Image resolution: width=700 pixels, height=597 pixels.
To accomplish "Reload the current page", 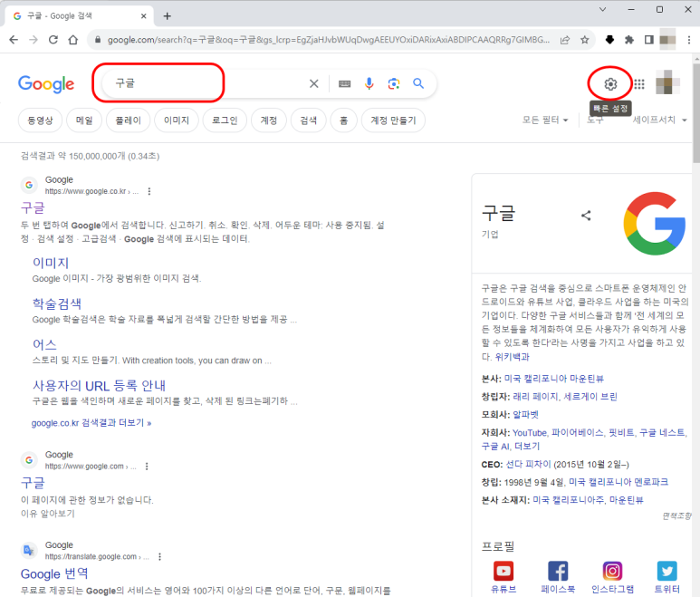I will (53, 40).
